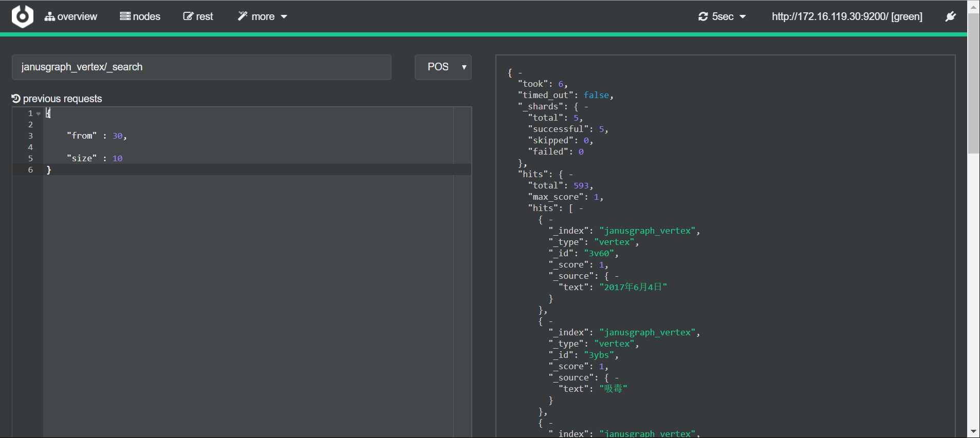Open the nodes page
The height and width of the screenshot is (438, 980).
tap(140, 16)
